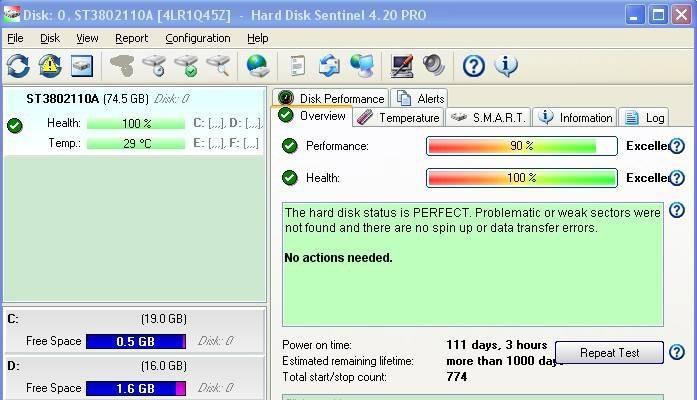The height and width of the screenshot is (400, 697).
Task: Open the View menu
Action: coord(87,38)
